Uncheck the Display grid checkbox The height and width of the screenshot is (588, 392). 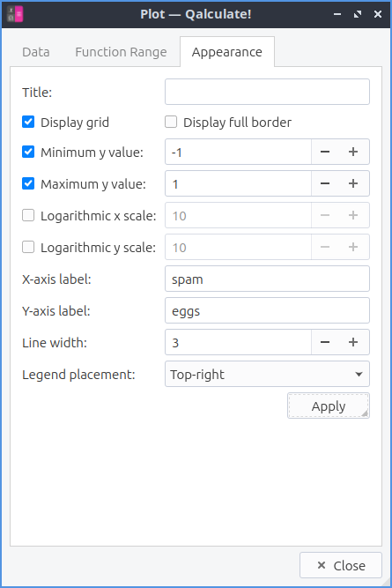(x=28, y=122)
